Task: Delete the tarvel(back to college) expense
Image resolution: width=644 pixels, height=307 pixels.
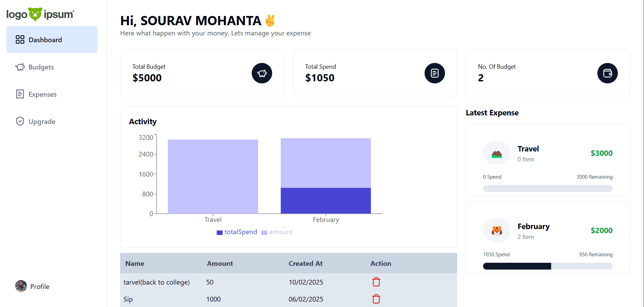Action: coord(376,282)
